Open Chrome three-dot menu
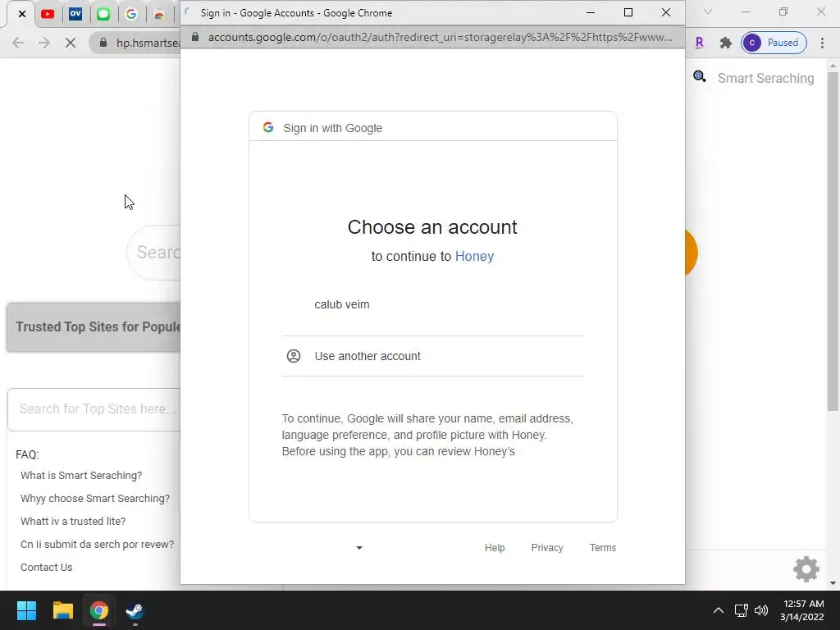The image size is (840, 630). click(822, 43)
